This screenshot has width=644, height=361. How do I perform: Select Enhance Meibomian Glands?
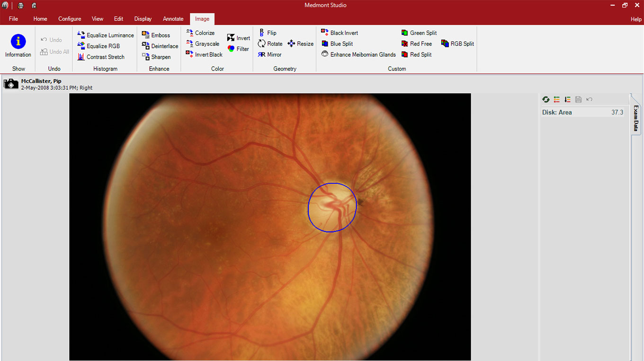pos(358,54)
